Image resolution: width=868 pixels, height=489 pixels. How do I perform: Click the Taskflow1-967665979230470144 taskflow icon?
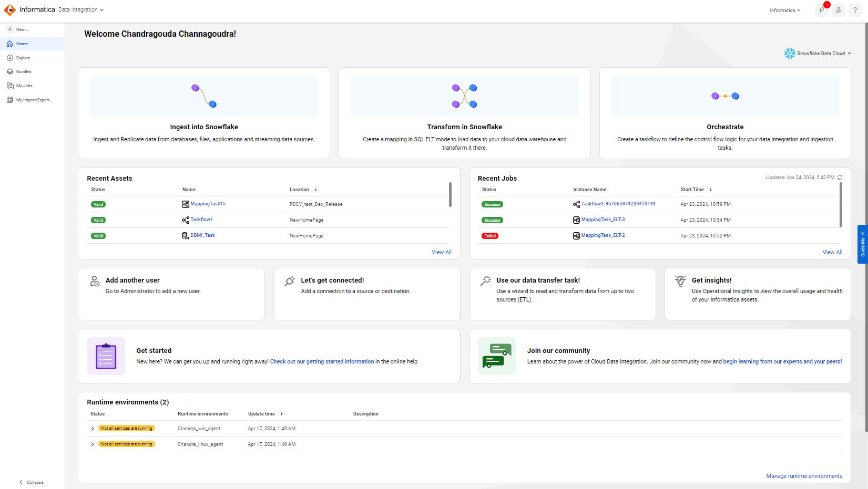click(x=576, y=204)
